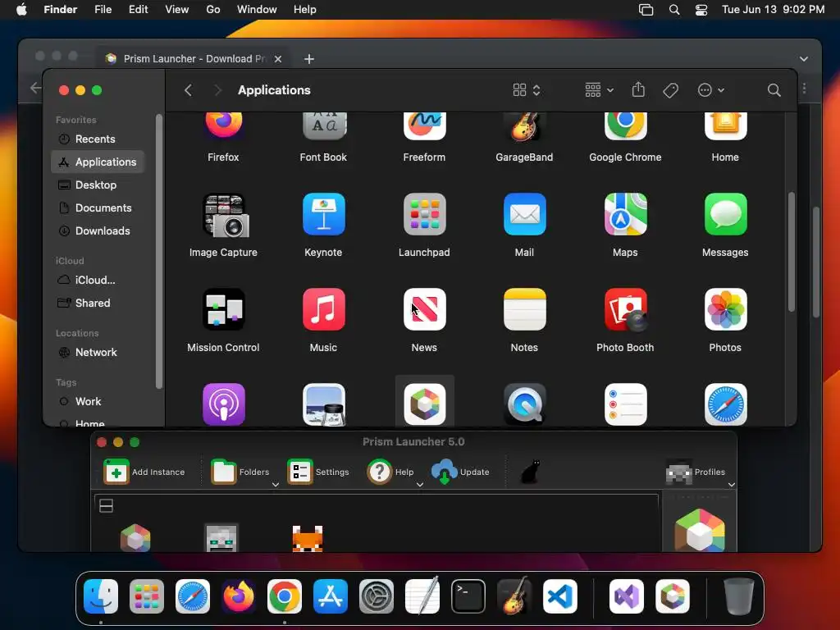Select Launchpad in the Applications grid
This screenshot has width=840, height=630.
point(424,214)
